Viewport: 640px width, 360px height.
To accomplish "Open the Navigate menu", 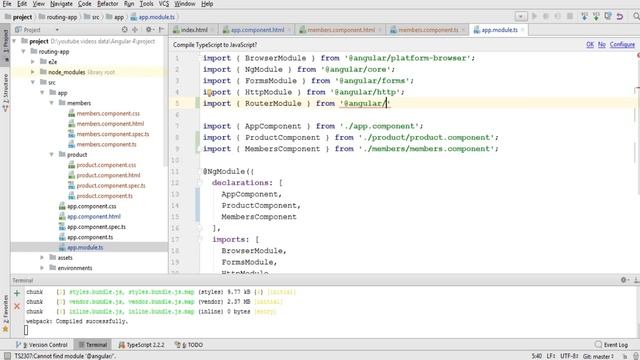I will (61, 4).
